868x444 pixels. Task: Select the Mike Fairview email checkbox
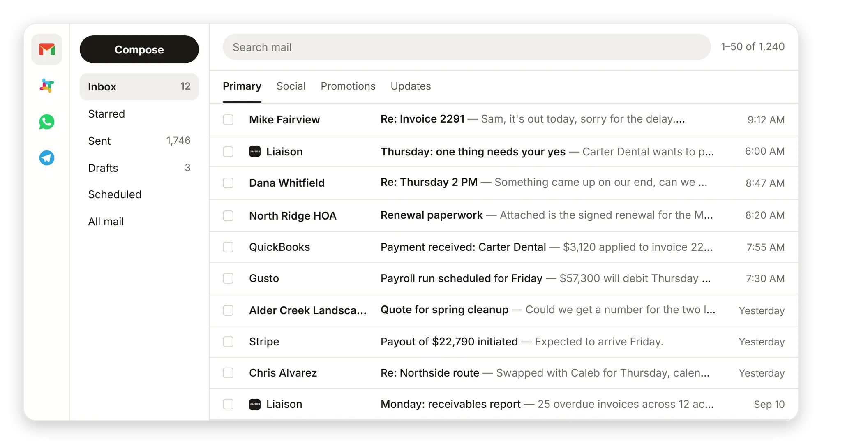(x=228, y=120)
